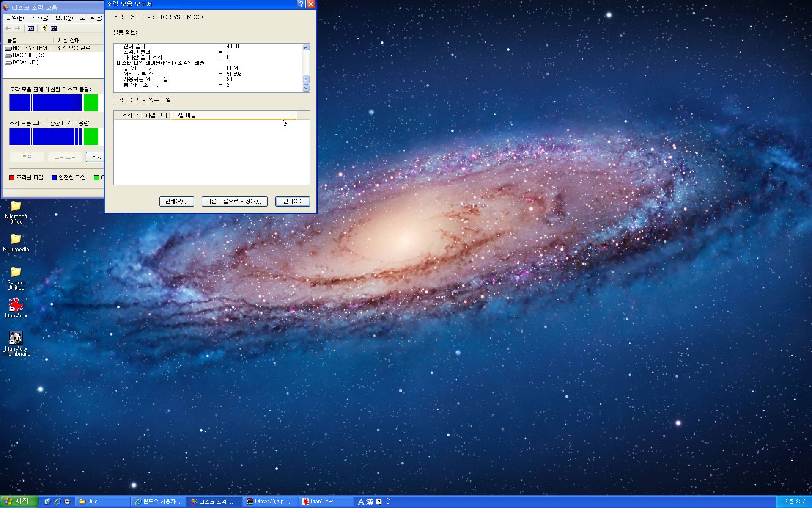Select the DOWN (E:) volume
Image resolution: width=812 pixels, height=508 pixels.
22,62
